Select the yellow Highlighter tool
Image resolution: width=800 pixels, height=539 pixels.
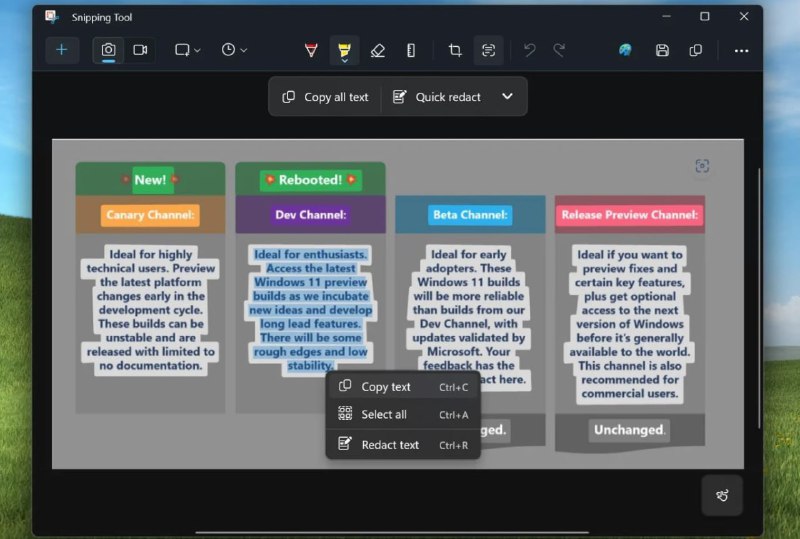pos(344,50)
